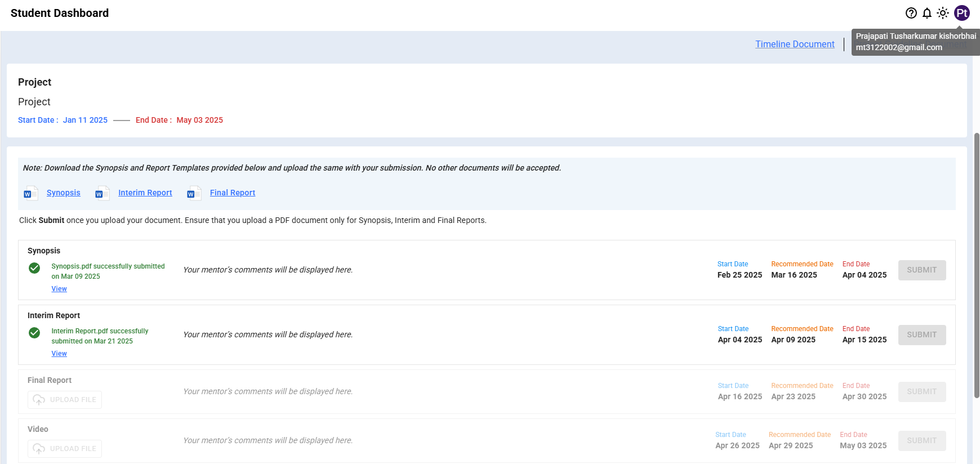The width and height of the screenshot is (980, 464).
Task: Click the vertical page scrollbar
Action: click(977, 265)
